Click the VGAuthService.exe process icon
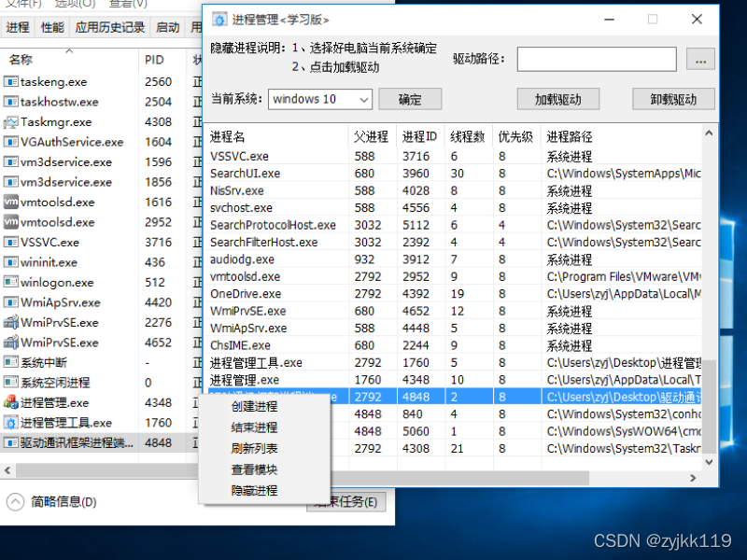Screen dimensions: 747x560 10,142
